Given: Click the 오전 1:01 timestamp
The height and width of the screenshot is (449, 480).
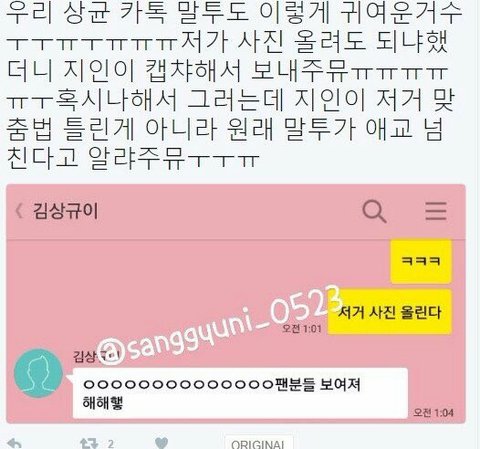Looking at the screenshot, I should coord(302,329).
